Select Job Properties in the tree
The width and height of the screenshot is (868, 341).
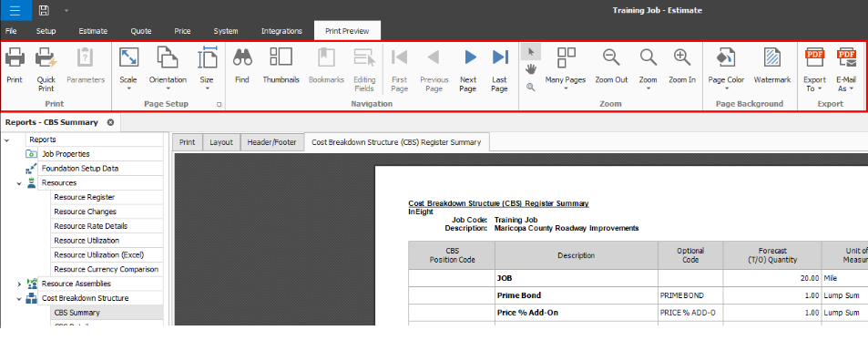click(x=66, y=153)
